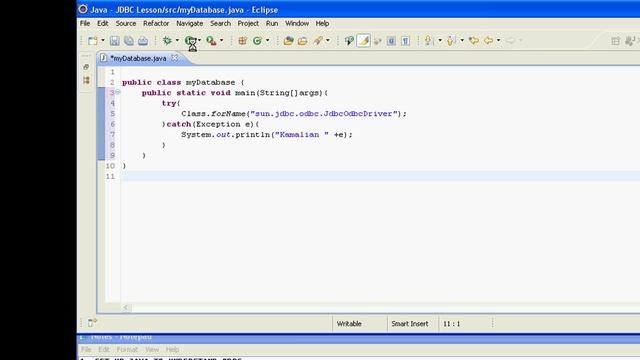Viewport: 640px width, 360px height.
Task: Expand the Debug configurations dropdown arrow
Action: [177, 40]
